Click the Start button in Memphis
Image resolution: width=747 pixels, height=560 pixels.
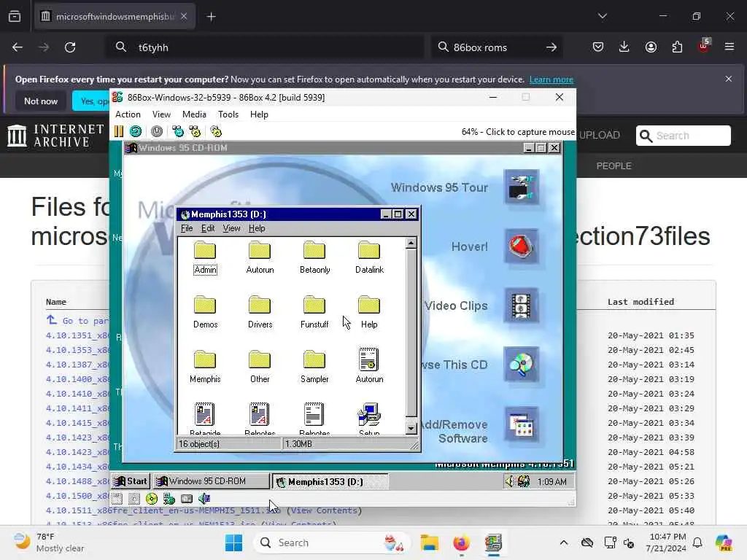click(x=131, y=481)
